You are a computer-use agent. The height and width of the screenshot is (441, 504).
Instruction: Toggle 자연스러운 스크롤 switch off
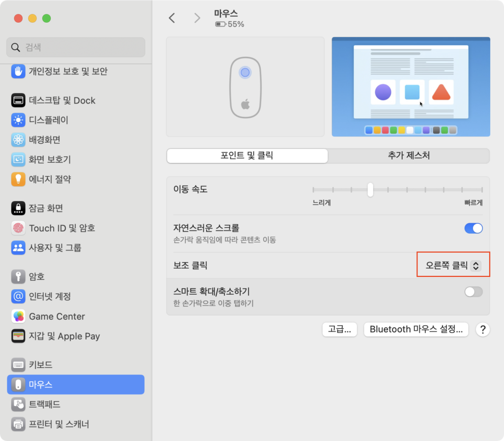tap(473, 228)
